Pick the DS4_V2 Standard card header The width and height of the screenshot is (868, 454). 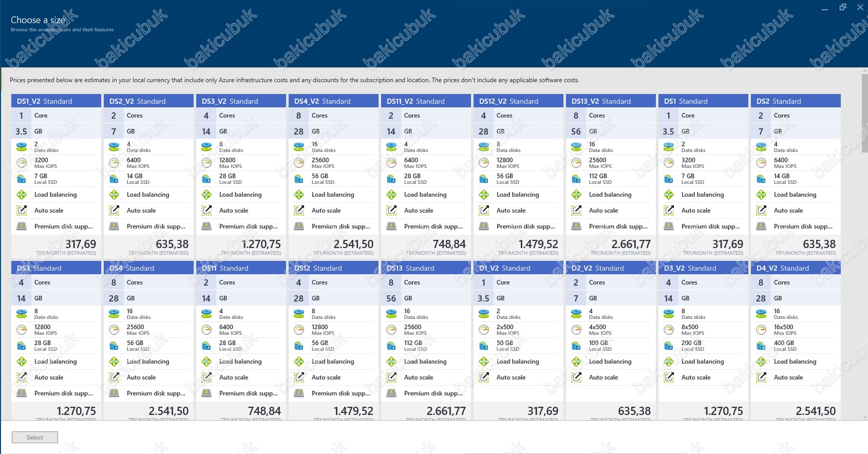click(334, 101)
